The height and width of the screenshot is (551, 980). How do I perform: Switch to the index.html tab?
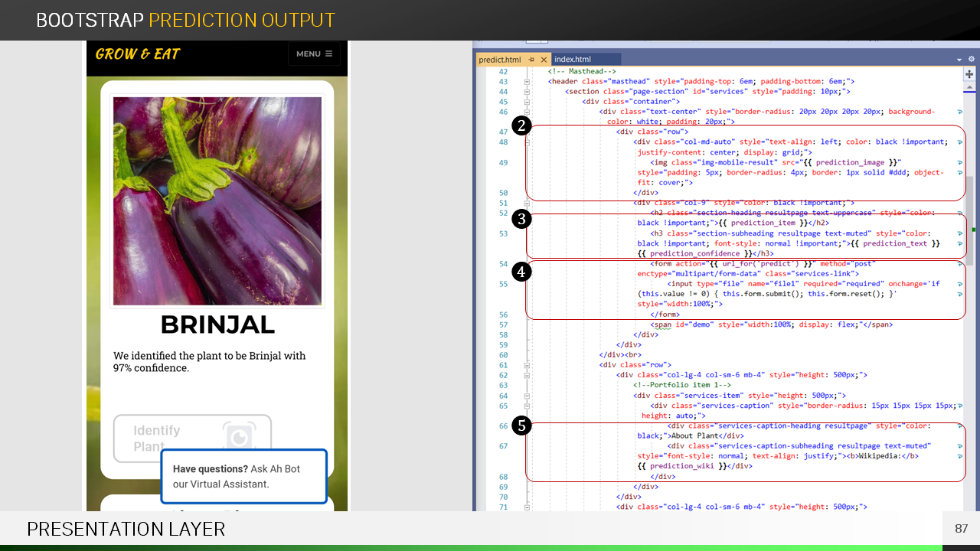573,60
